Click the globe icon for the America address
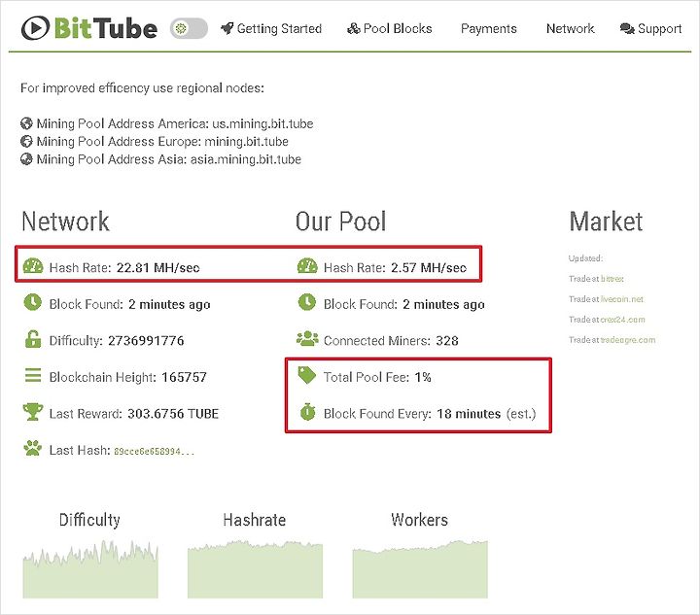 click(27, 123)
